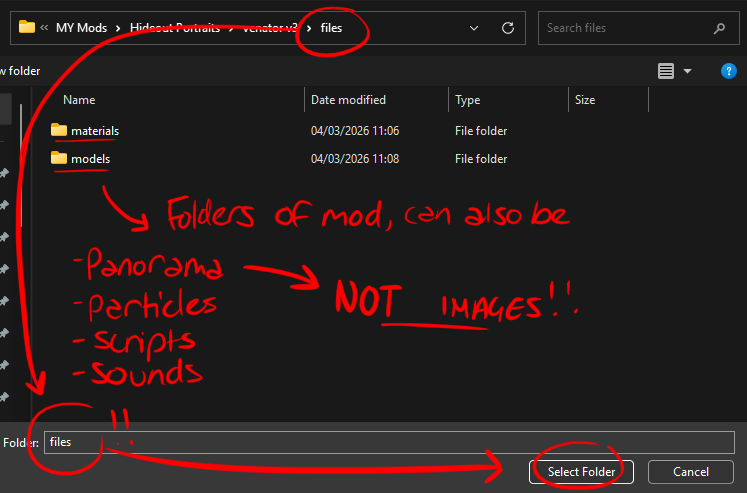The width and height of the screenshot is (747, 493).
Task: Navigate to Hideout Portraits breadcrumb
Action: tap(175, 28)
